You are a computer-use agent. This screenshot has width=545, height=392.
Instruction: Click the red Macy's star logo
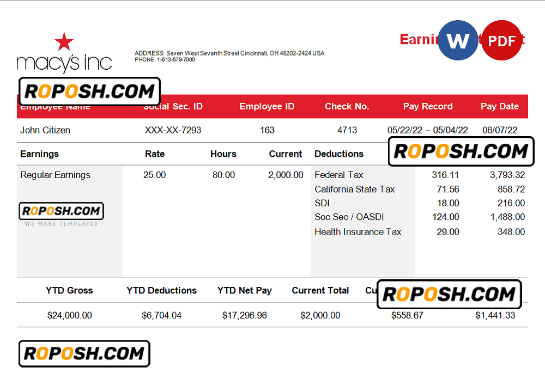[x=64, y=42]
